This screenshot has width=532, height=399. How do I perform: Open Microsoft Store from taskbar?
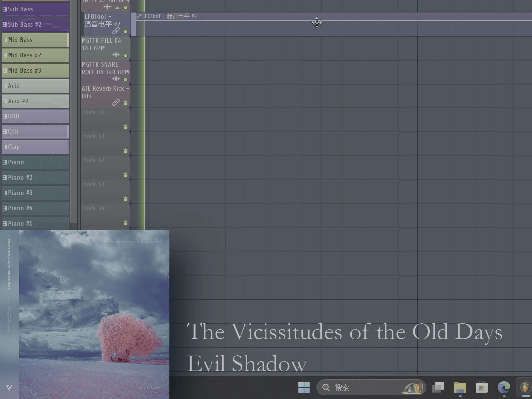pyautogui.click(x=482, y=387)
